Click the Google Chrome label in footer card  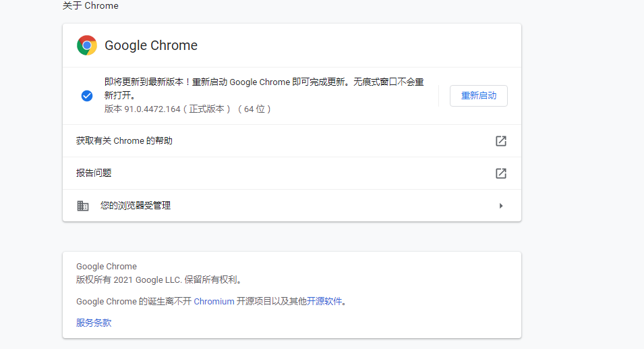[107, 267]
